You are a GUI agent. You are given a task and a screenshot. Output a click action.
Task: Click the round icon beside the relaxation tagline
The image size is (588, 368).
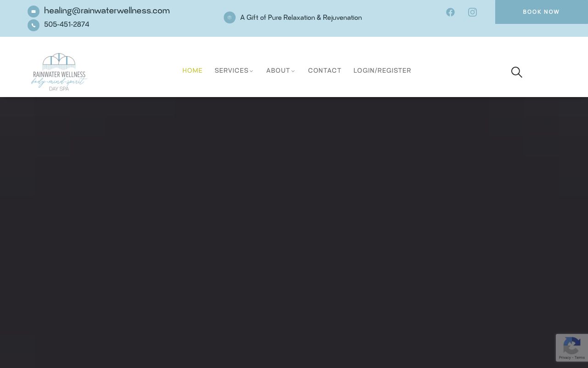point(230,17)
